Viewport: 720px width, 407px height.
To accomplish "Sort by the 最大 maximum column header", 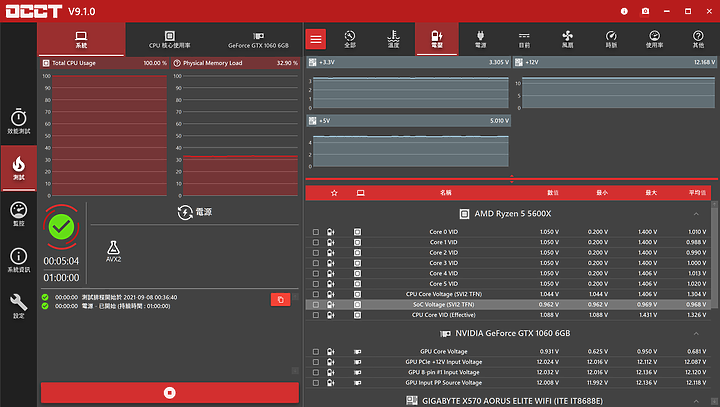I will pyautogui.click(x=651, y=193).
